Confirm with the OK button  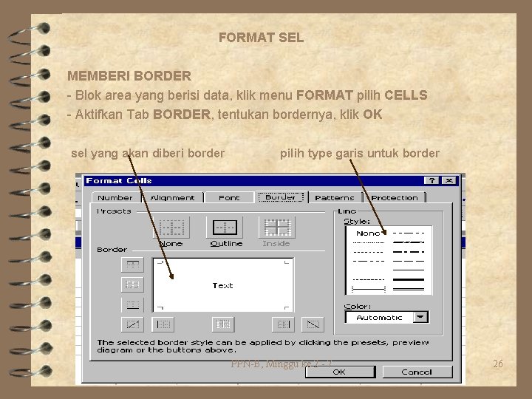(x=341, y=372)
